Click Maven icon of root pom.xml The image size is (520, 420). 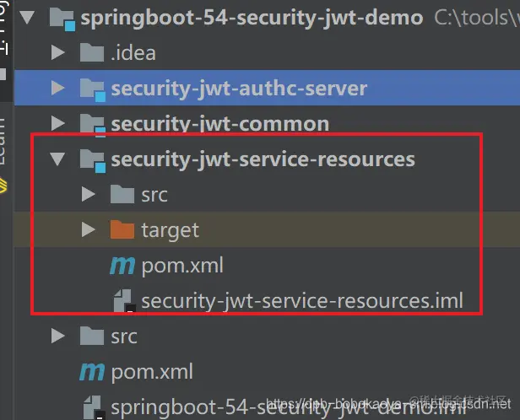pyautogui.click(x=92, y=372)
